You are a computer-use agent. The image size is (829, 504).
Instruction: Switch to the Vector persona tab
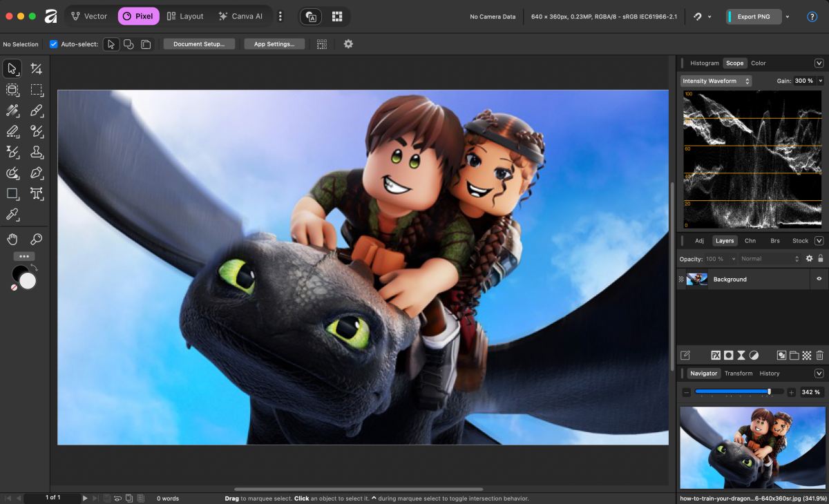pos(88,16)
